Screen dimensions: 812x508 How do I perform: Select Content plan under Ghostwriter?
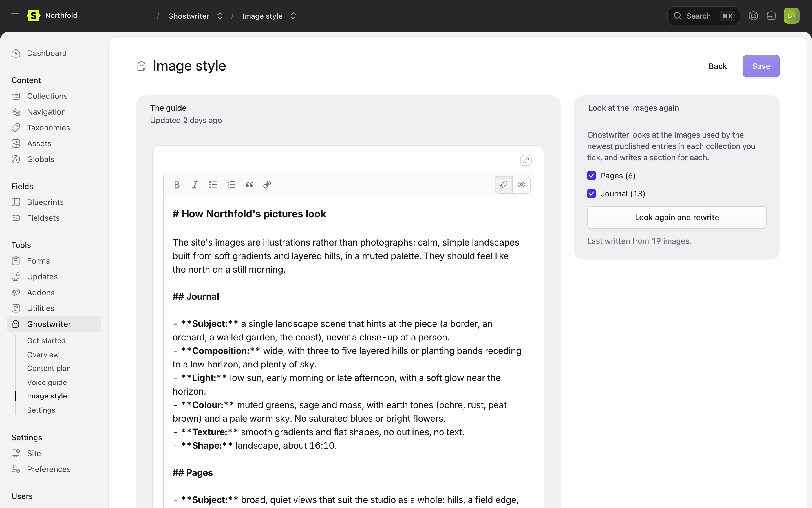tap(49, 368)
